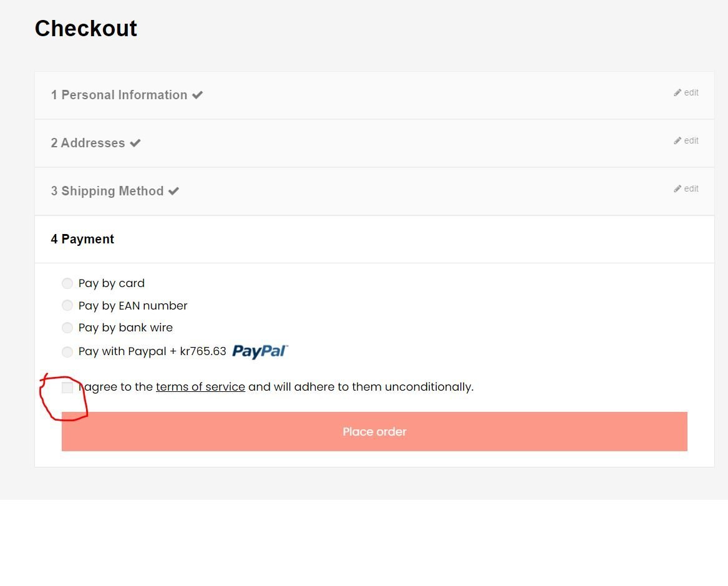
Task: Click the pencil icon on Shipping Method row
Action: click(677, 188)
